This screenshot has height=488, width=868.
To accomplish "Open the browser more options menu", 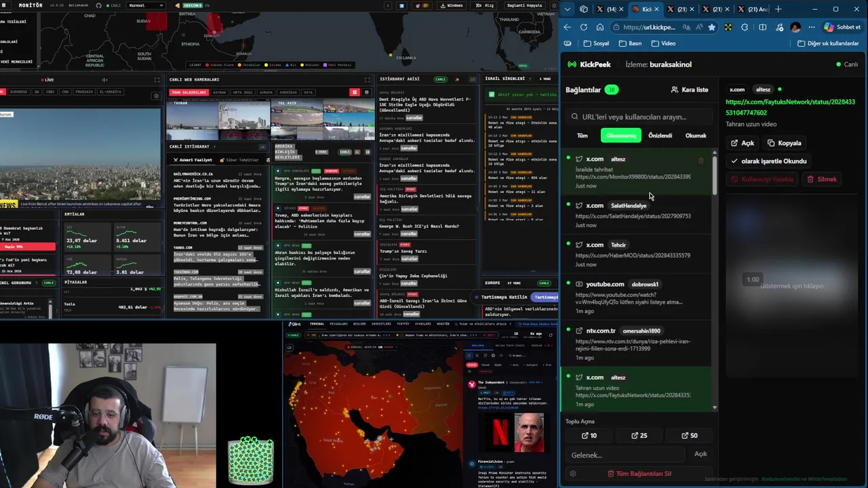I will coord(812,27).
